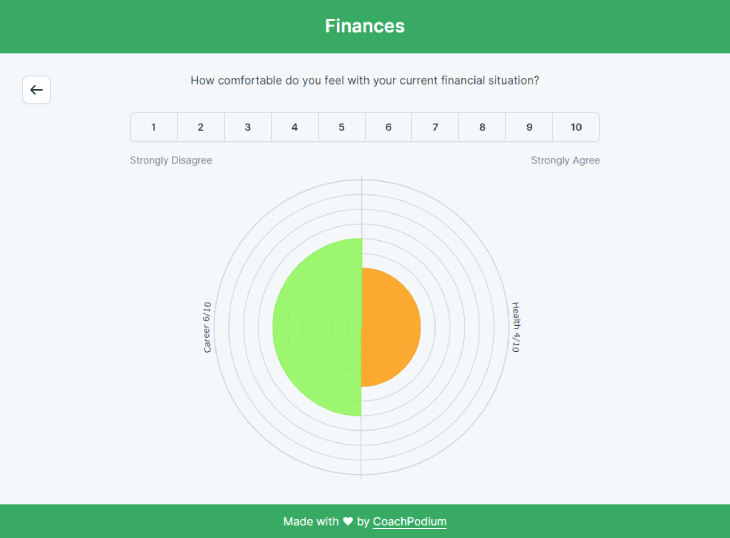Pick rating 4 on the scale

[295, 127]
